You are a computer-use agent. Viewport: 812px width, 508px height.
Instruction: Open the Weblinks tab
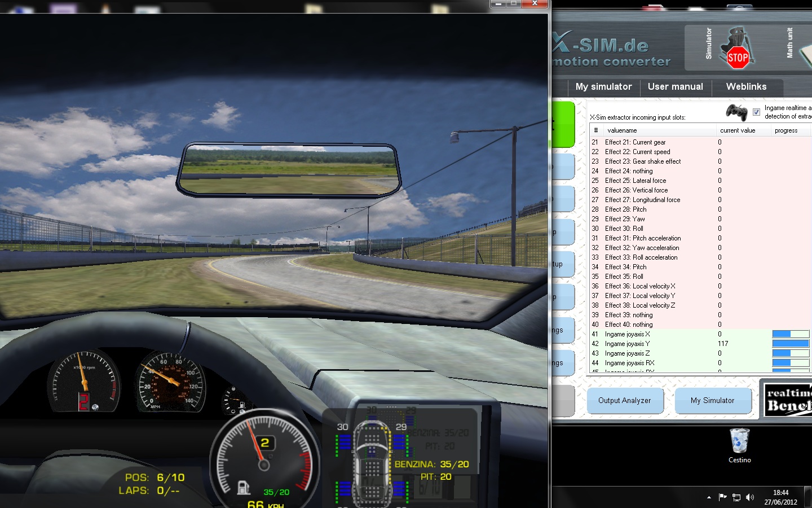(x=746, y=86)
